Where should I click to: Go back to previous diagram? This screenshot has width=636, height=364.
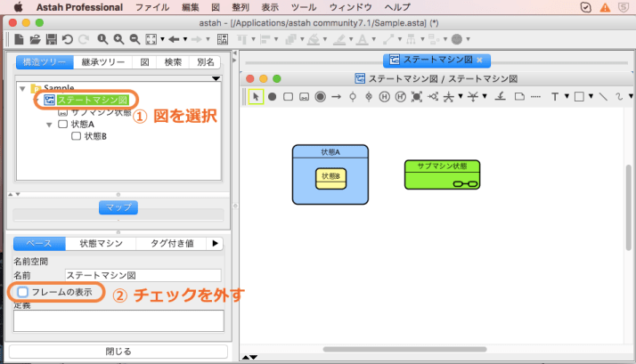pos(174,39)
